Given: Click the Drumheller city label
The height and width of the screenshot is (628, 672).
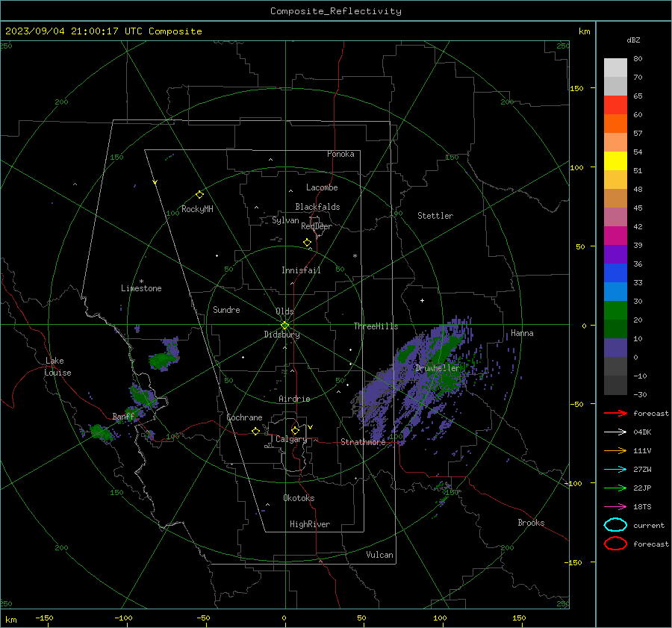Looking at the screenshot, I should (x=438, y=368).
